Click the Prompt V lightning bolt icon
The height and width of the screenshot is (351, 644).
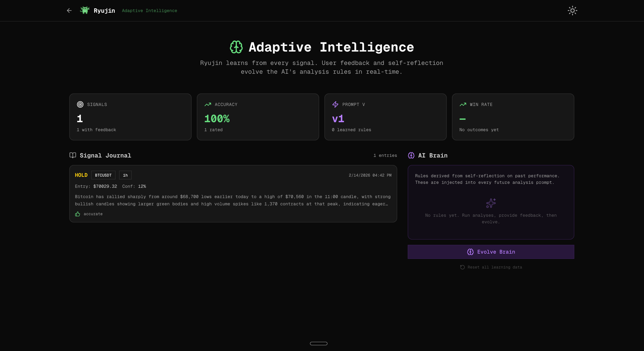(x=335, y=105)
